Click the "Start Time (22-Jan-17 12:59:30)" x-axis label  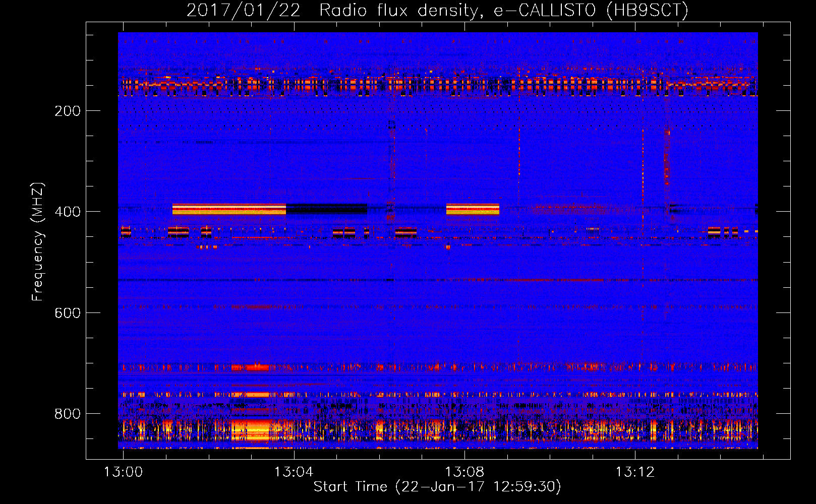click(x=437, y=487)
